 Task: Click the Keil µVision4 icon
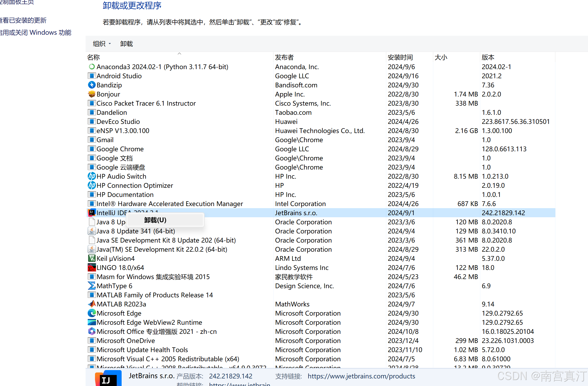click(x=92, y=258)
